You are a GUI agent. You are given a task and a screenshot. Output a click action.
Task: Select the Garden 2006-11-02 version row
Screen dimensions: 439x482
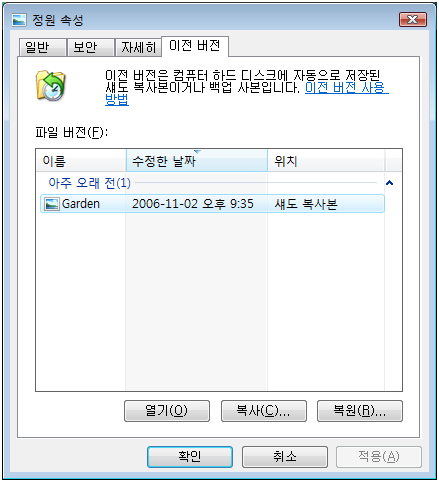coord(212,204)
